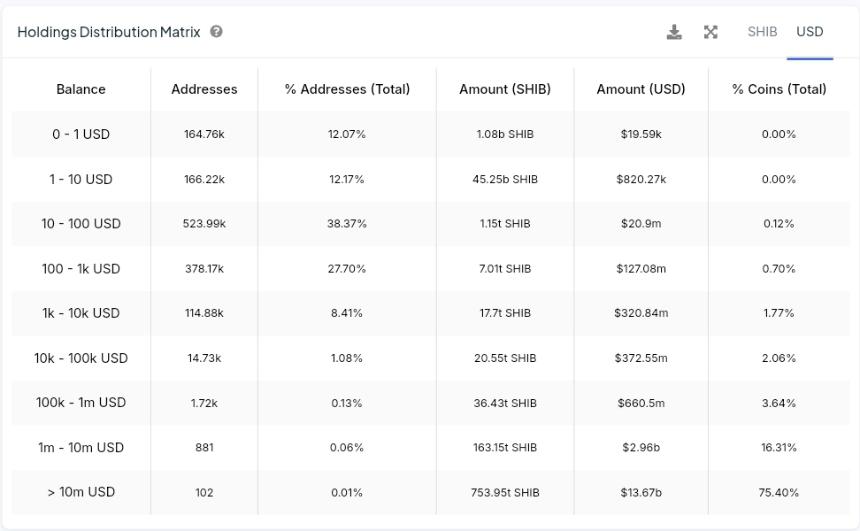Select the 1k - 10k USD balance cell

point(81,313)
